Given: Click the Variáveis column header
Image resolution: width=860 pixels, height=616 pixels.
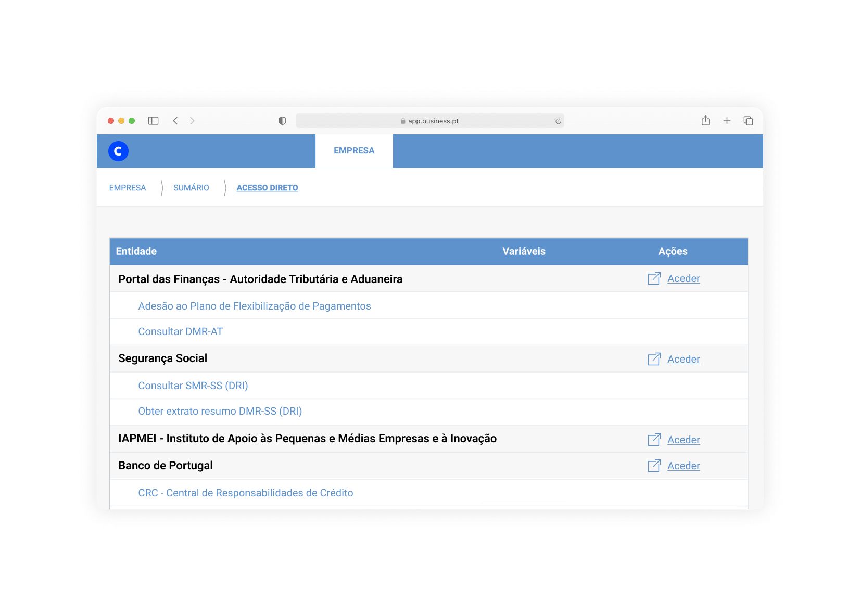Looking at the screenshot, I should click(524, 251).
